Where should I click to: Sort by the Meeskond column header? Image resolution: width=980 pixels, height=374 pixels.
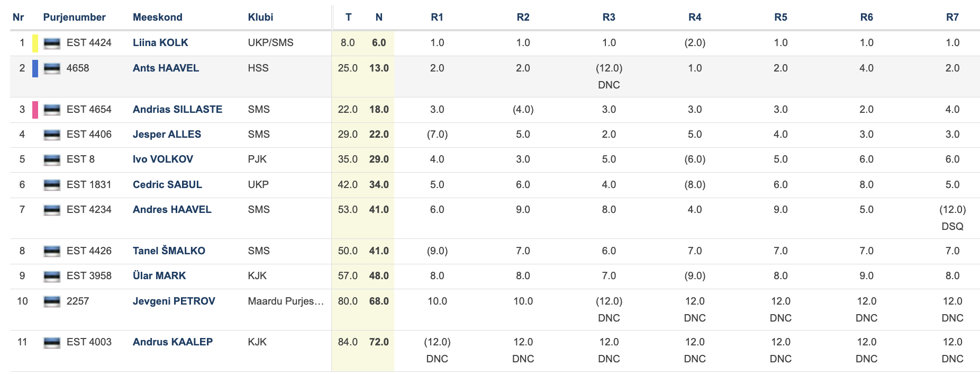click(x=158, y=17)
